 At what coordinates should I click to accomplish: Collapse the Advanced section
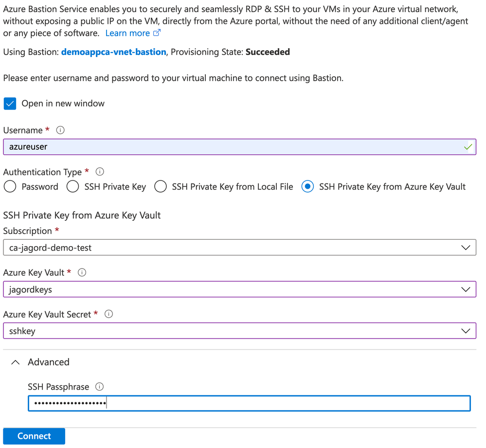point(16,362)
